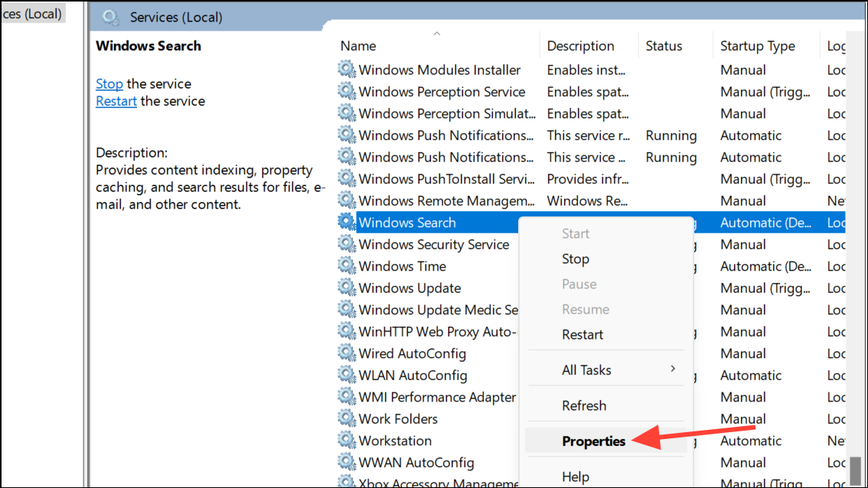This screenshot has width=868, height=488.
Task: Click gear icon of Windows Update service
Action: [x=347, y=287]
